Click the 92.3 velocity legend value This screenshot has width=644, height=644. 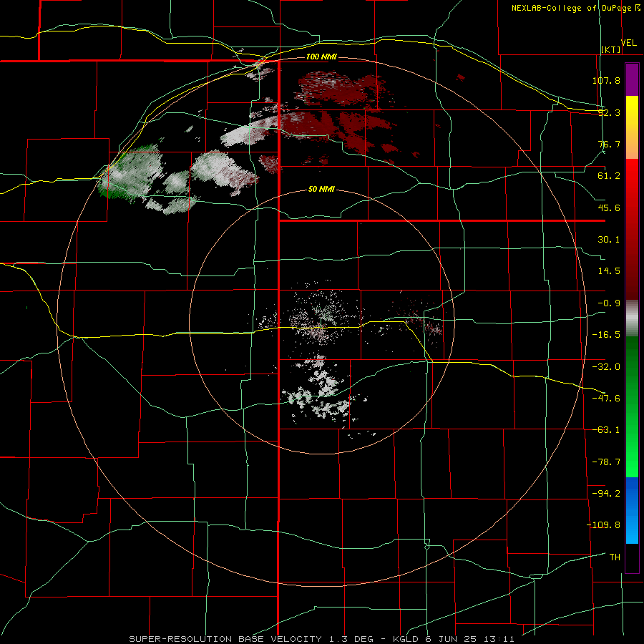609,112
